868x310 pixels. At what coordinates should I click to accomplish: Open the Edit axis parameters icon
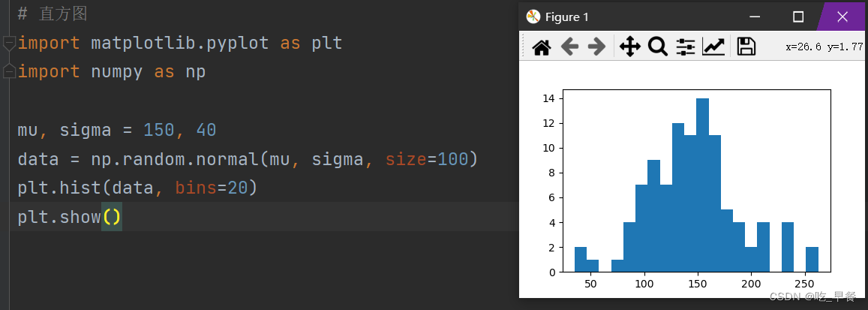[x=713, y=47]
